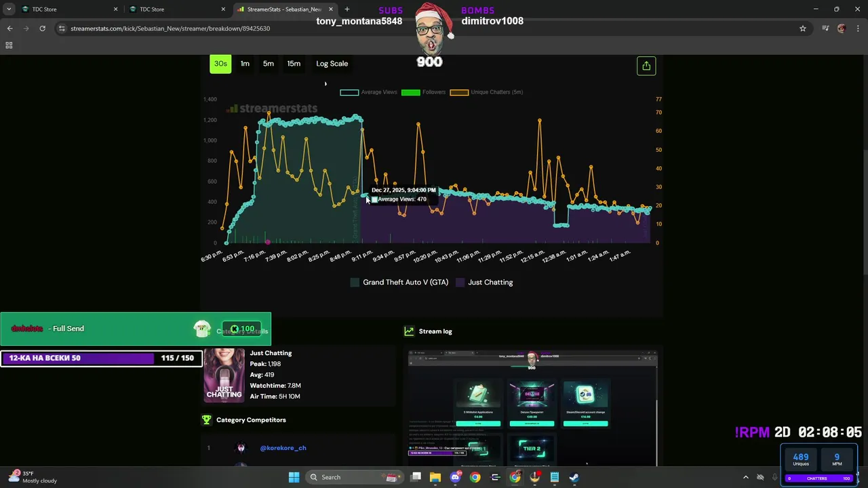This screenshot has height=488, width=868.
Task: Open the Chrome three-dot menu
Action: [858, 28]
